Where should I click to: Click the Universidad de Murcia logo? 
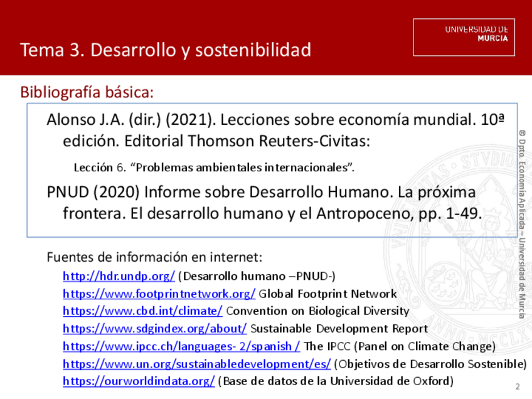click(x=464, y=37)
